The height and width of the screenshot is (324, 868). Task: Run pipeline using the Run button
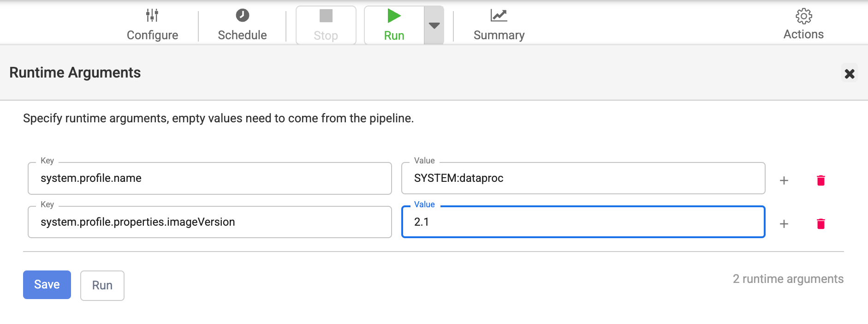102,285
